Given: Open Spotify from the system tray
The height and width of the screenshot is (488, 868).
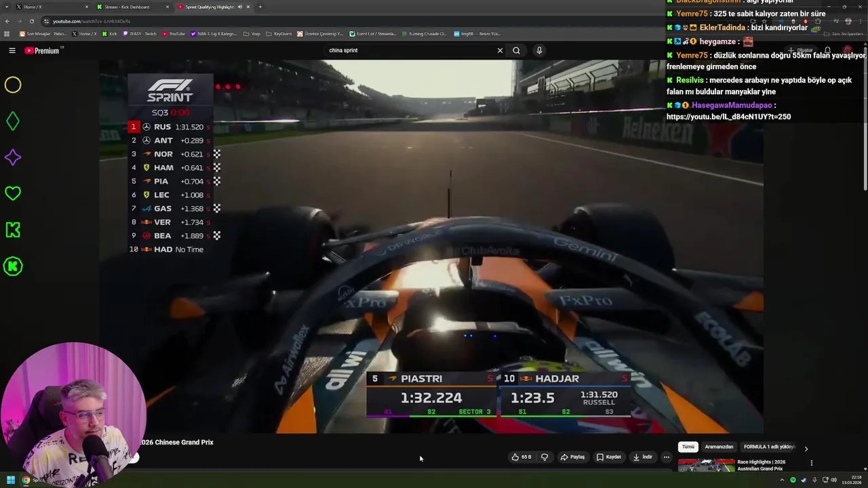Looking at the screenshot, I should [x=793, y=480].
